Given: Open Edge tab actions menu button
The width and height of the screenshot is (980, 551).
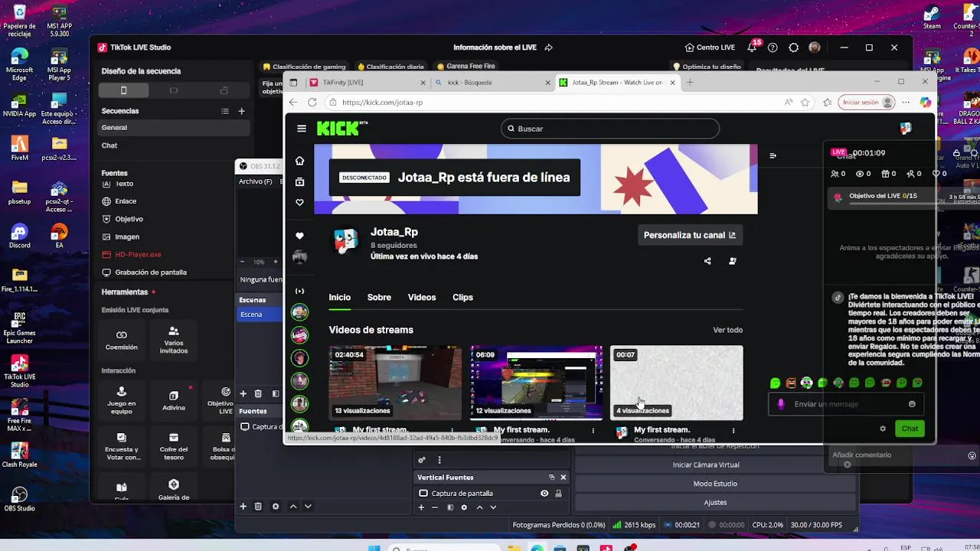Looking at the screenshot, I should click(x=293, y=82).
